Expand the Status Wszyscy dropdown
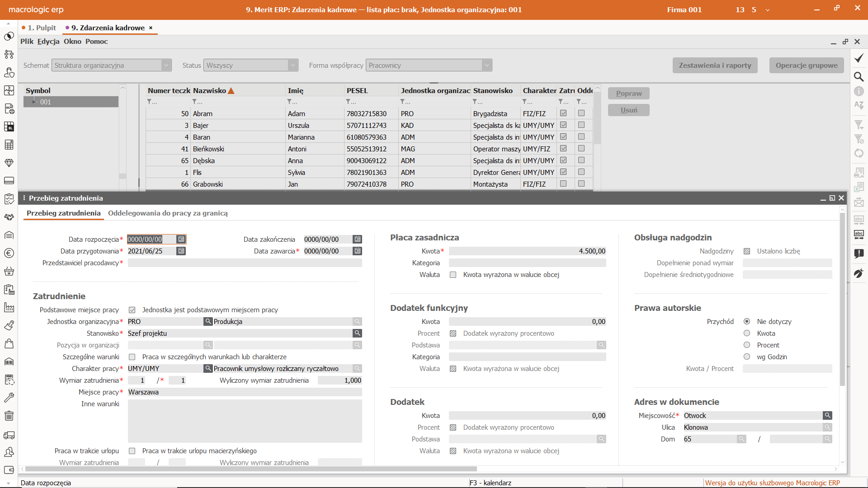Viewport: 868px width, 488px height. click(x=292, y=65)
